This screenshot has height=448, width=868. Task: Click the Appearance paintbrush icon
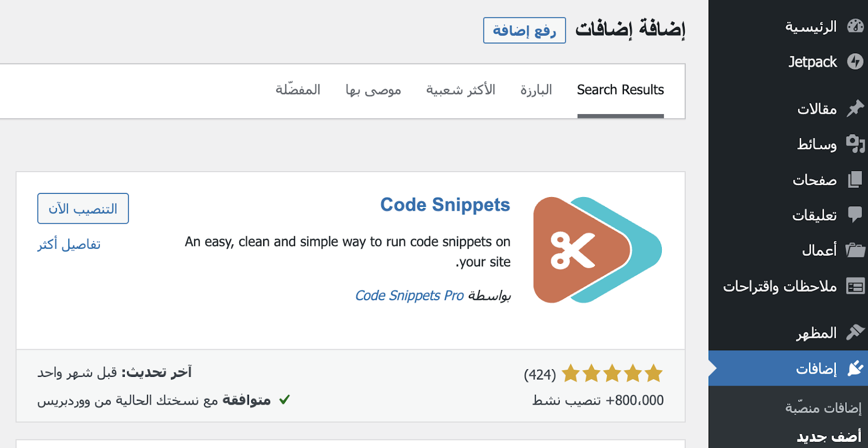point(855,332)
